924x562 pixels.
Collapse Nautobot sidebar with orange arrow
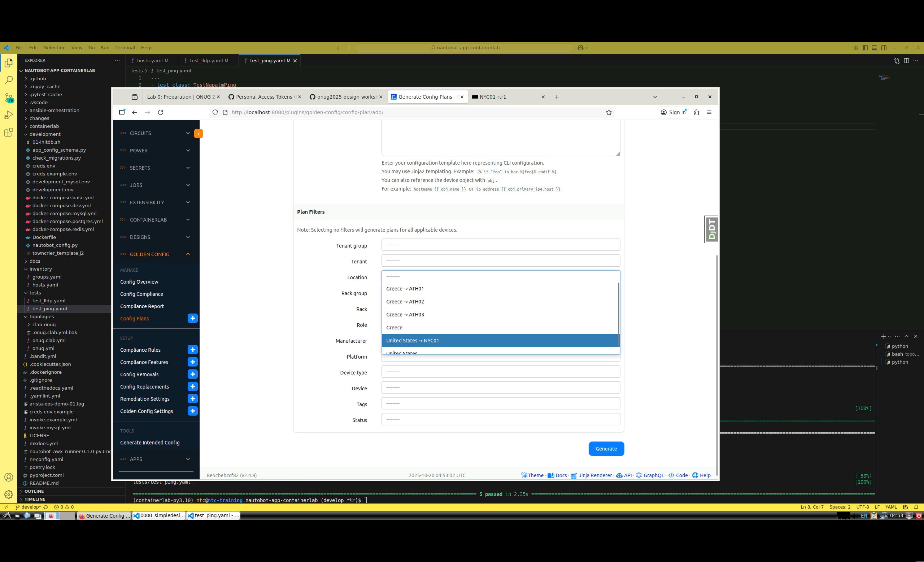(198, 134)
